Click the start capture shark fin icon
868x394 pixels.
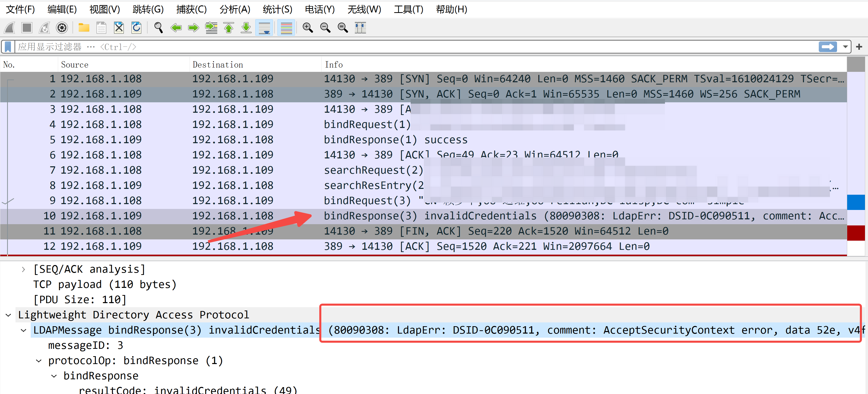(10, 28)
